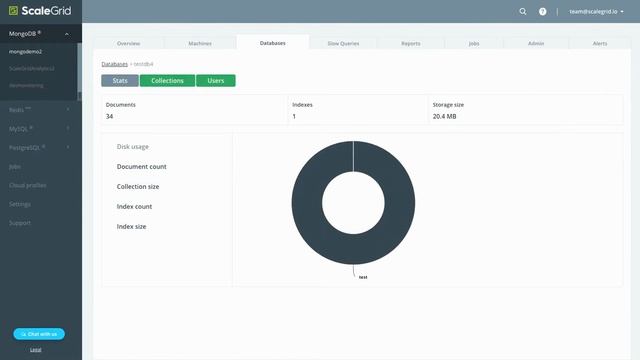Click the Indexes value 1
The width and height of the screenshot is (640, 360).
(x=294, y=116)
